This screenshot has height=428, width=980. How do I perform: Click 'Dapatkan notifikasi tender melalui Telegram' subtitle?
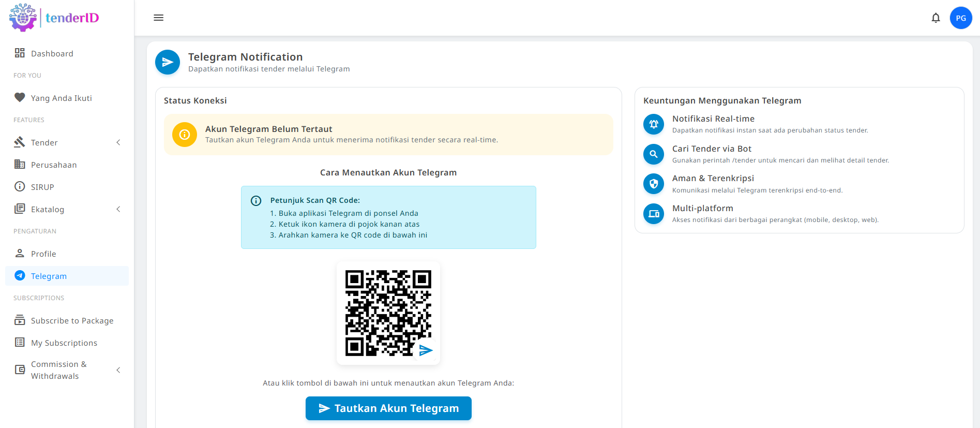269,69
